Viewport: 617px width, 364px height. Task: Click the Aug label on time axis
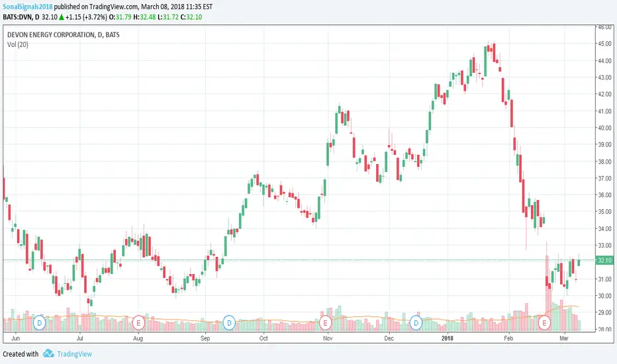point(138,338)
